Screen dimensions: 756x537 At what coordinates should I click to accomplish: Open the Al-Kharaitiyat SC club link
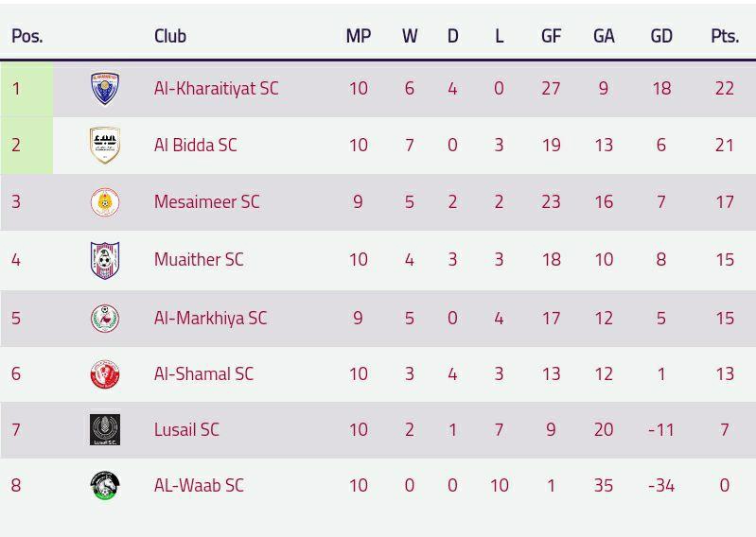click(x=216, y=89)
